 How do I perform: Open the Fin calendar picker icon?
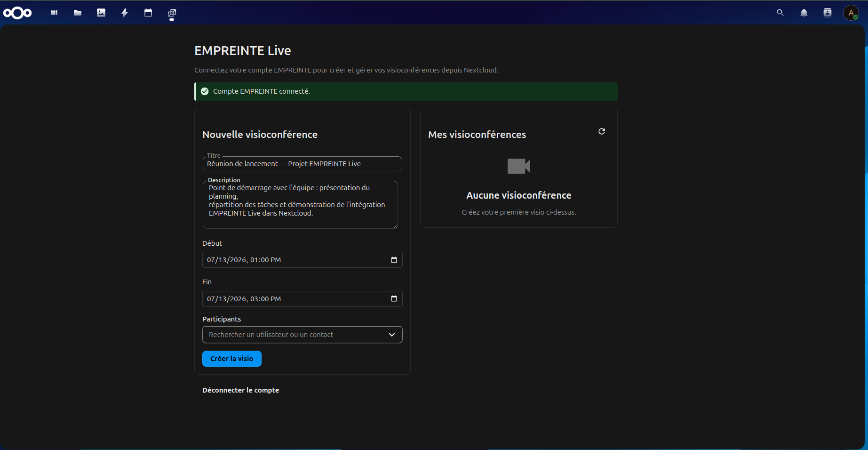click(394, 298)
